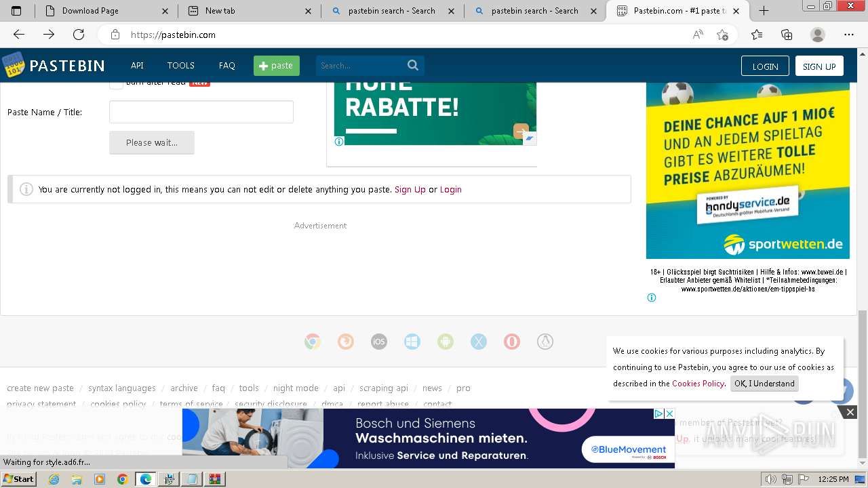Viewport: 868px width, 488px height.
Task: Open the Favorites list icon
Action: 757,35
